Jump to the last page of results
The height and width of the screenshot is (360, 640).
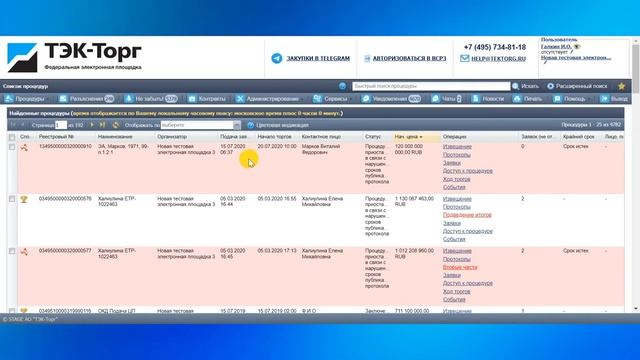click(102, 125)
